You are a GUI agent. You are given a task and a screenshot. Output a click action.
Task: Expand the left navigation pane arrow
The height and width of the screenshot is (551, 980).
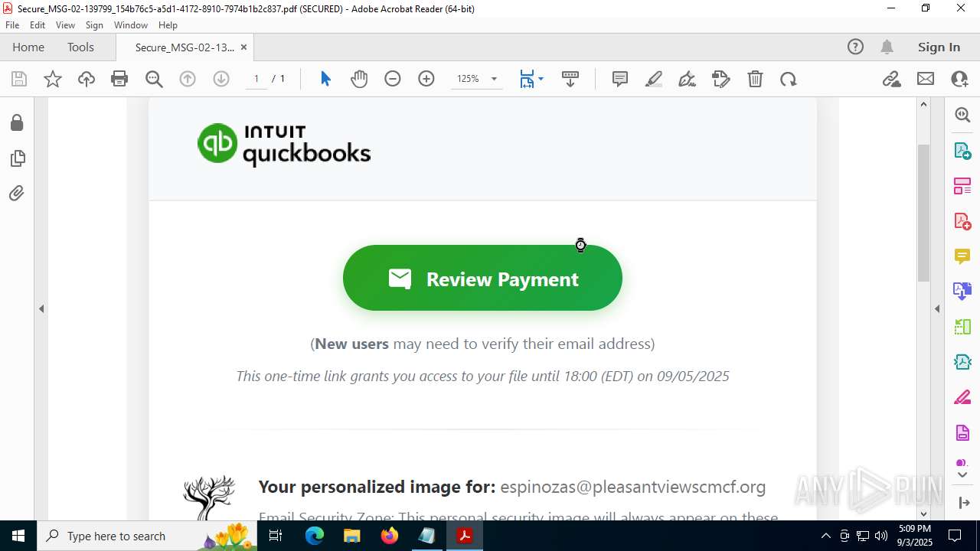pyautogui.click(x=41, y=309)
